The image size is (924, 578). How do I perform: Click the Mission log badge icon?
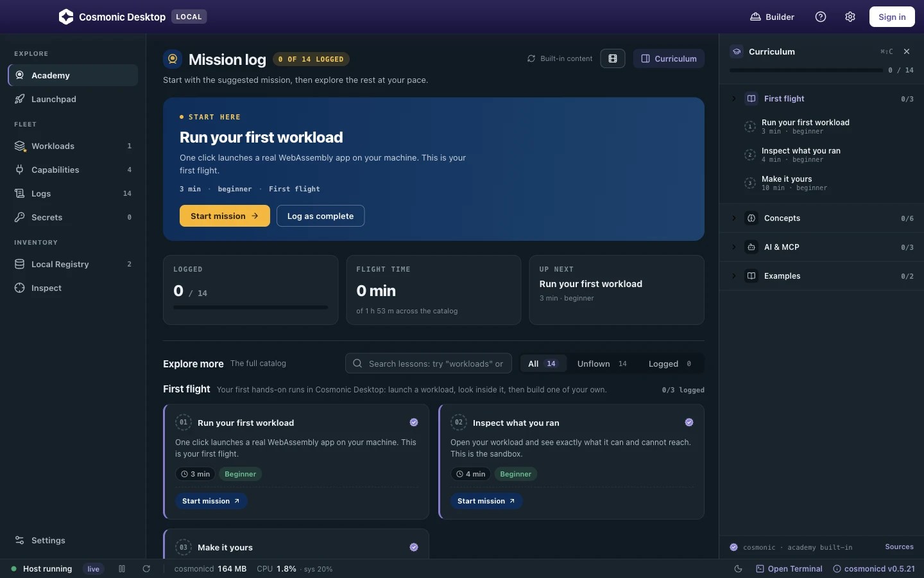[x=173, y=59]
